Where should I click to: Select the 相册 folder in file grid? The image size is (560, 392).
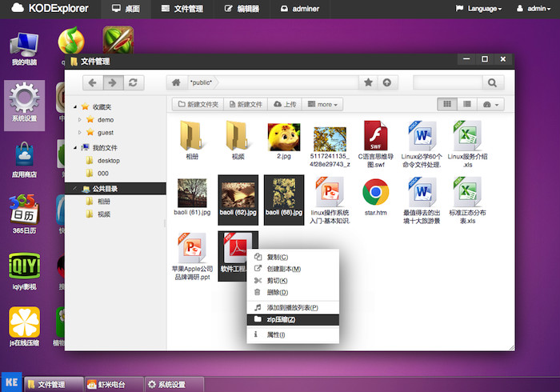(x=192, y=140)
